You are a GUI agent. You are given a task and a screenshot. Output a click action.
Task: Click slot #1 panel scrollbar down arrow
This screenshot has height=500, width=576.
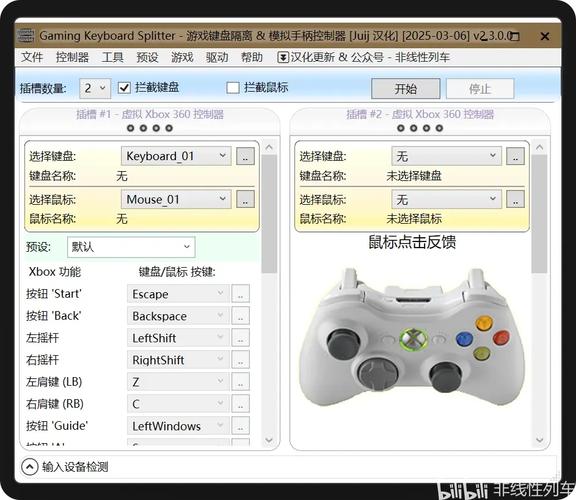(x=269, y=440)
